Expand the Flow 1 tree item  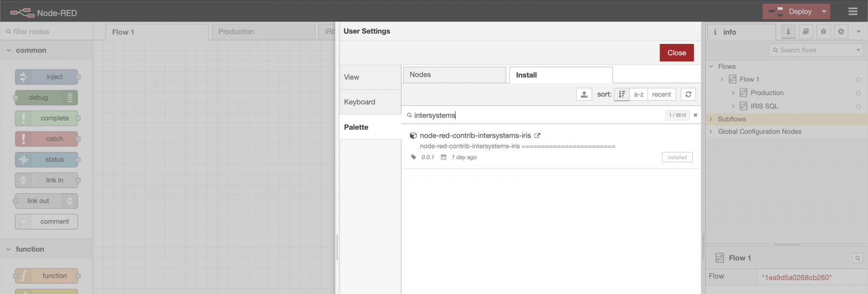(x=722, y=79)
